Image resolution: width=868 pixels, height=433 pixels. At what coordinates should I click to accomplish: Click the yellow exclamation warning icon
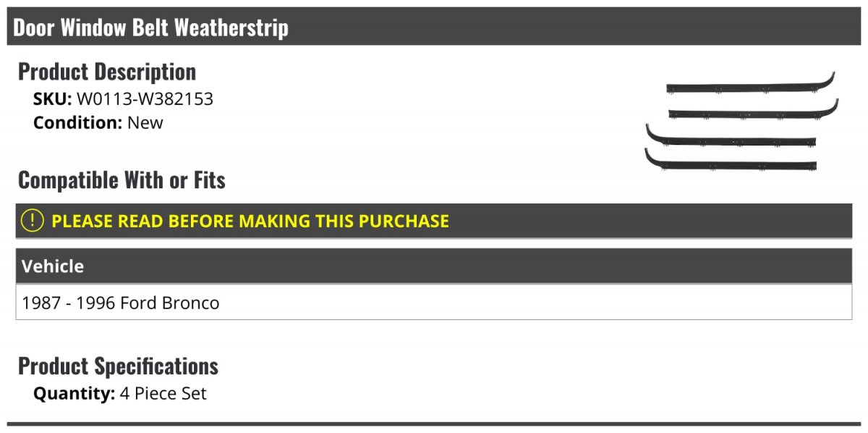tap(33, 221)
